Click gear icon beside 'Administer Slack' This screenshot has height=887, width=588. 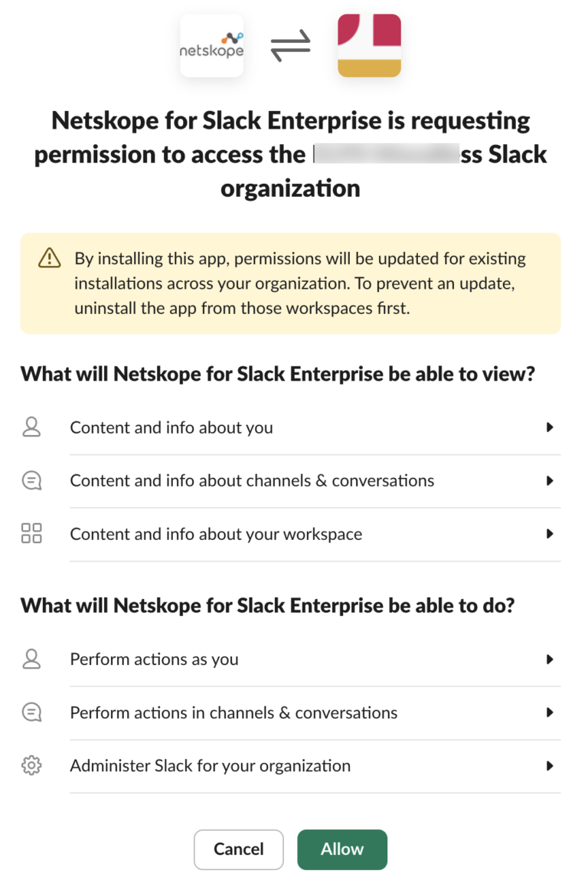pyautogui.click(x=31, y=766)
